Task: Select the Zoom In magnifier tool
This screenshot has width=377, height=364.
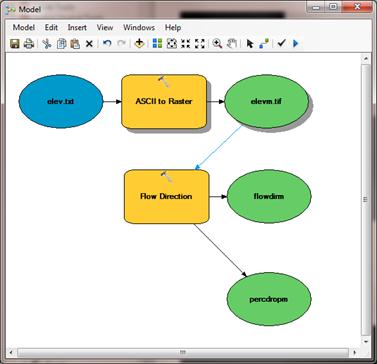Action: coord(217,44)
